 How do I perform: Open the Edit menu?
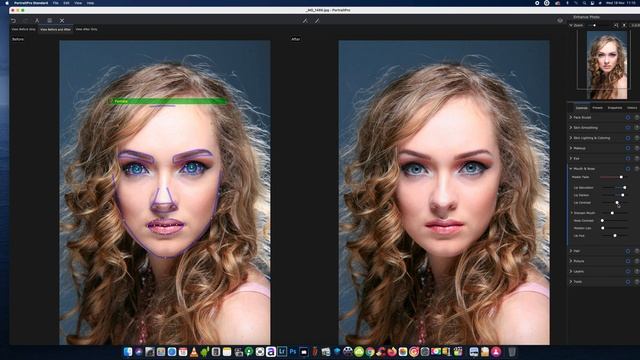[66, 3]
